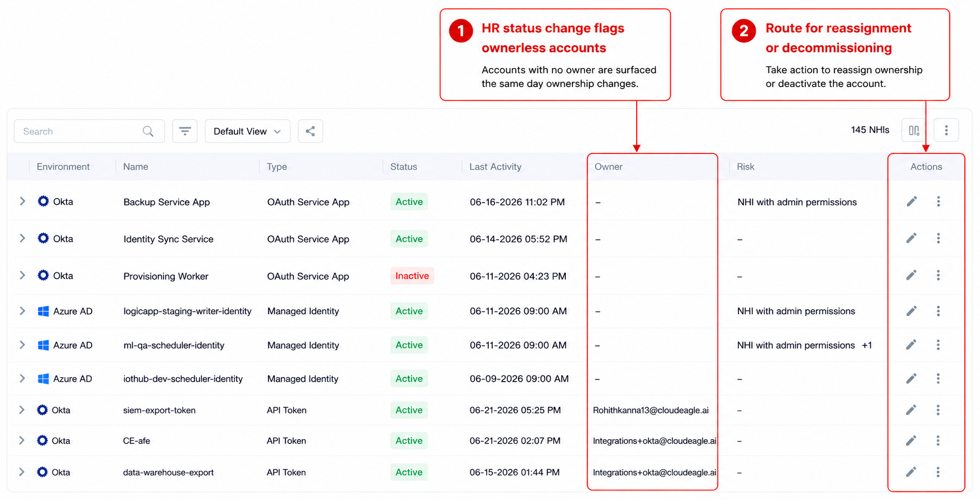Click the +1 risk count indicator
Screen dimensions: 980x500
[x=867, y=345]
